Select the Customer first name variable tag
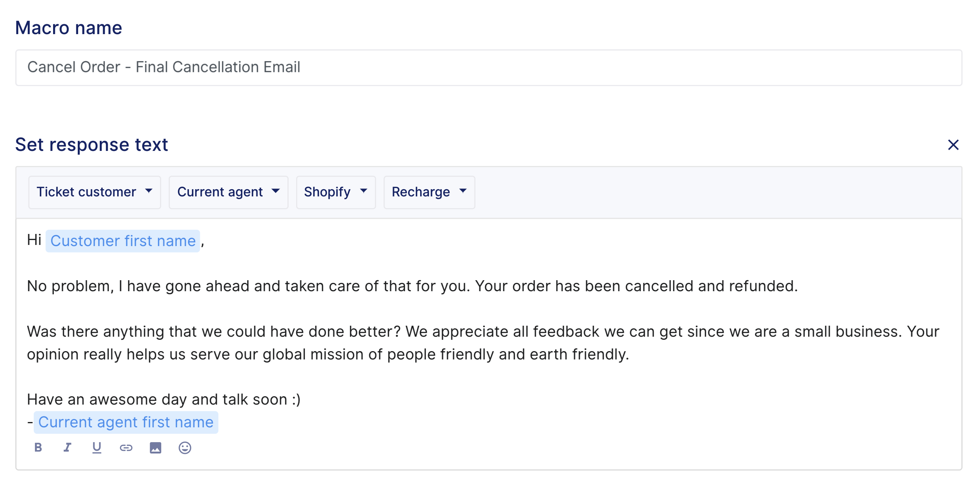Screen dimensions: 980x477 pos(123,241)
